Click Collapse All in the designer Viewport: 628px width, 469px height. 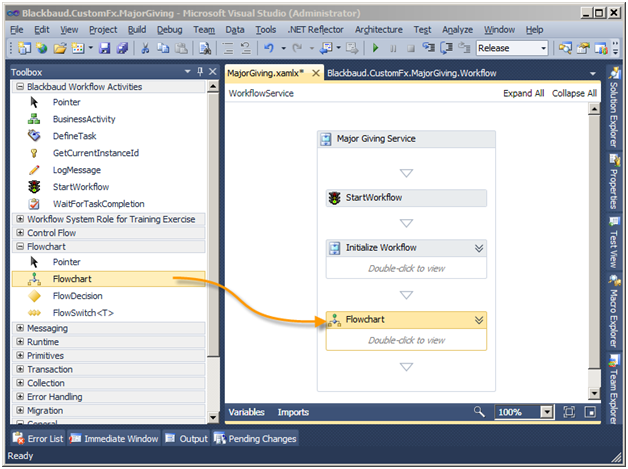coord(574,93)
